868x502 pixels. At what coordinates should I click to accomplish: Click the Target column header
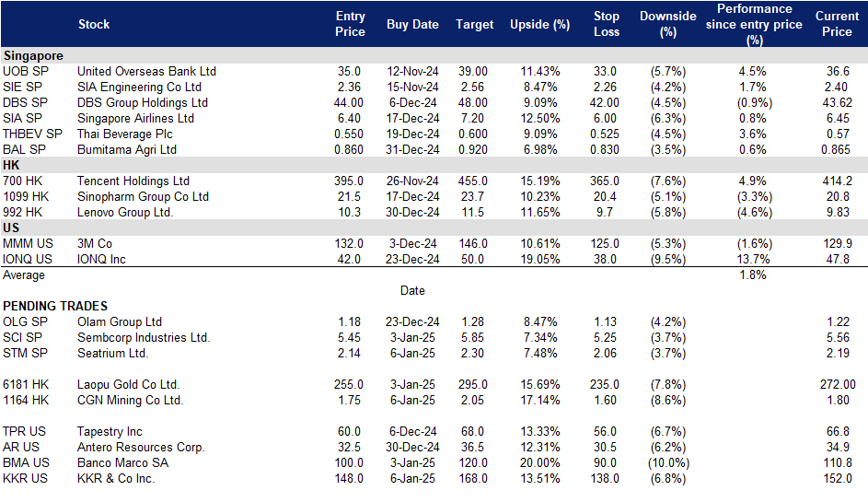click(x=474, y=24)
